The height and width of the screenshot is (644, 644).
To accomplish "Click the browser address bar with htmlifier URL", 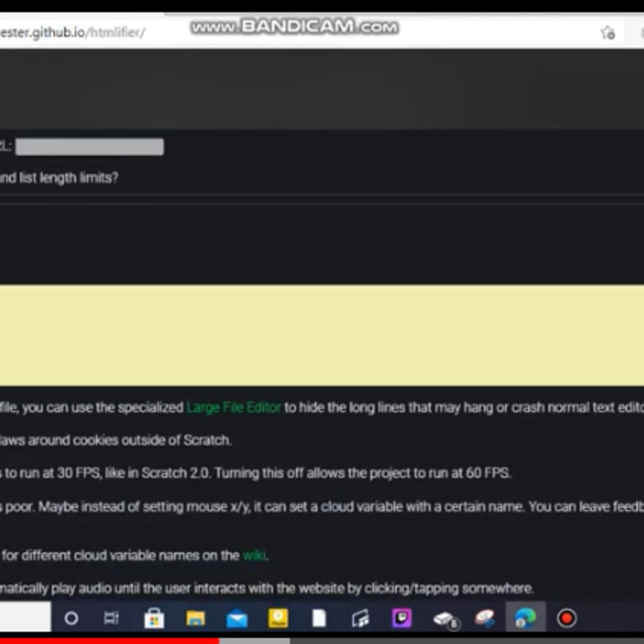I will pyautogui.click(x=300, y=33).
